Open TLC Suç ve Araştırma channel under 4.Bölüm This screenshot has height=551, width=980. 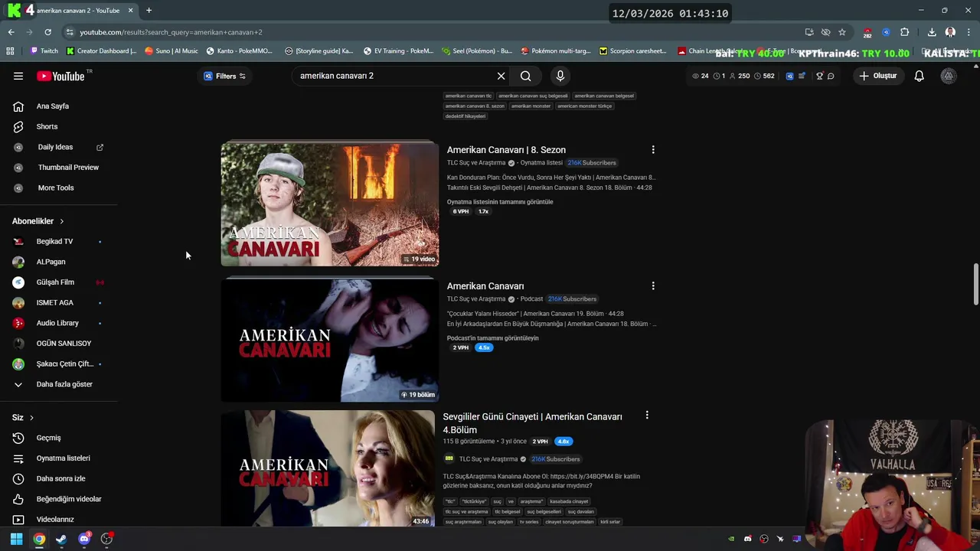488,459
